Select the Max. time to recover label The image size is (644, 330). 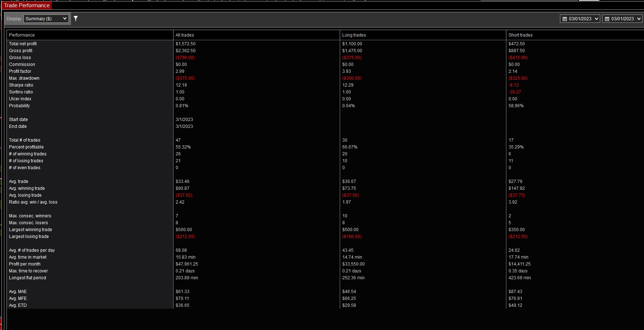click(x=28, y=271)
